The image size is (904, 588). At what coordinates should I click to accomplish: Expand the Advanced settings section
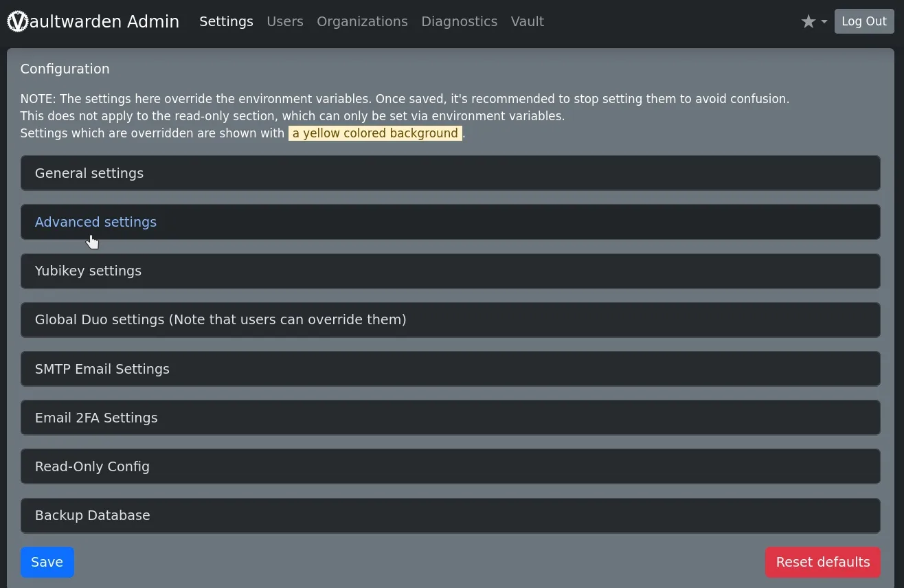coord(95,222)
